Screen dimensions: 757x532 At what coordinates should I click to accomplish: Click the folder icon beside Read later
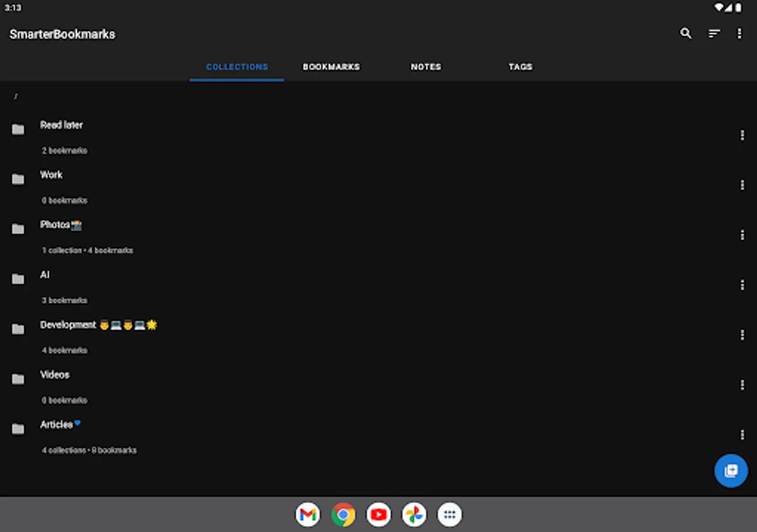point(18,128)
